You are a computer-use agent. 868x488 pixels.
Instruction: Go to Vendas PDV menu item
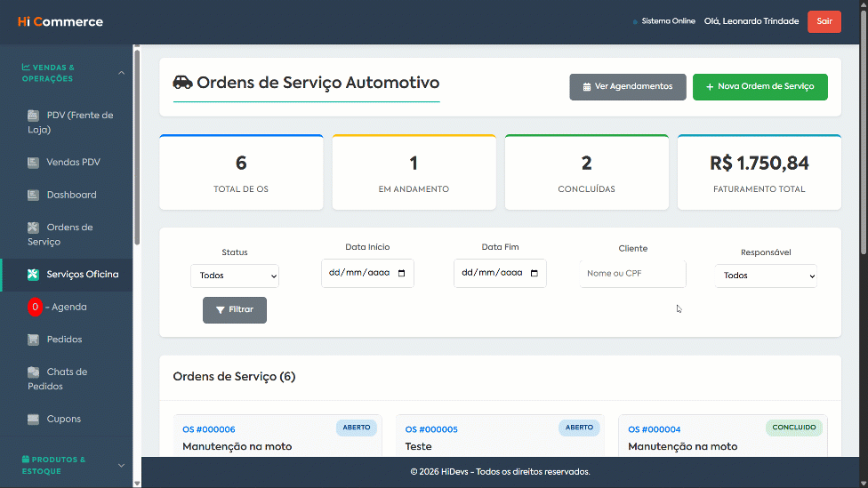[x=67, y=162]
